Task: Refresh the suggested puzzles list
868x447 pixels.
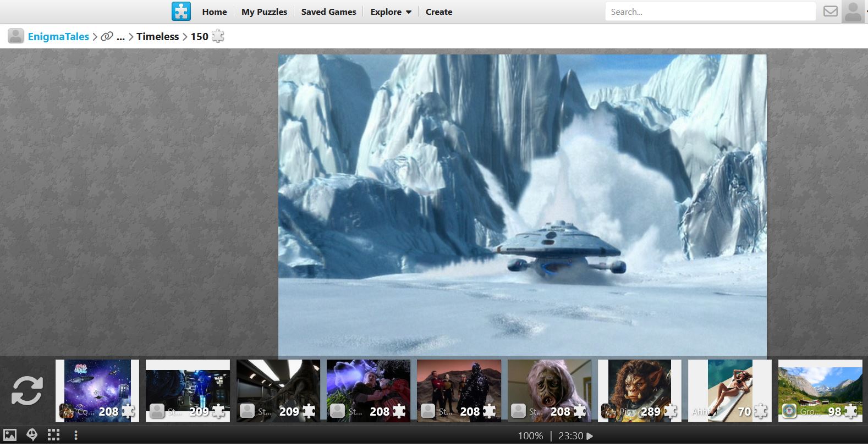Action: coord(27,391)
